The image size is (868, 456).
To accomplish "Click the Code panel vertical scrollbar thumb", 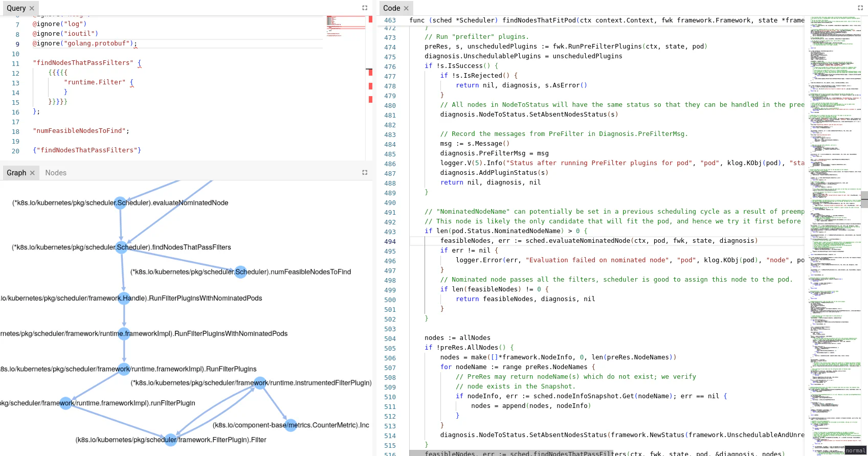I will (x=864, y=199).
